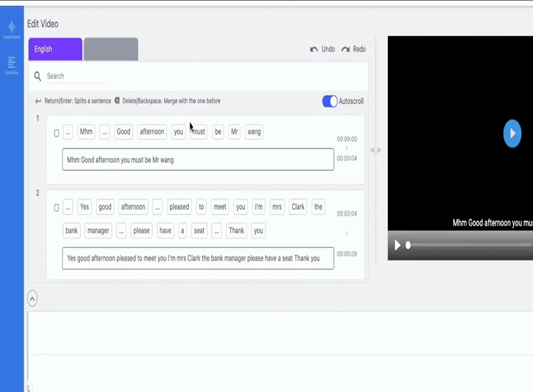Click the pause chip after 'manager'
Image resolution: width=533 pixels, height=392 pixels.
coord(121,231)
